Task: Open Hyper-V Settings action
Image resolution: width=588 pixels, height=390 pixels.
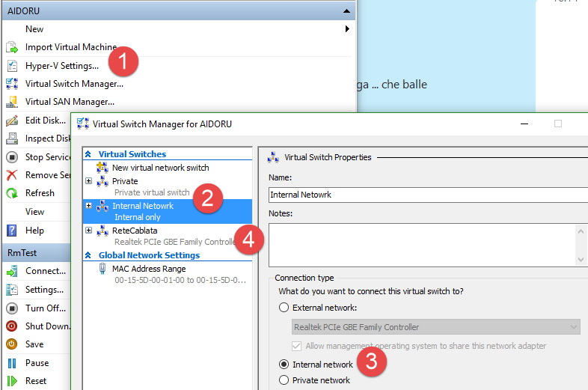Action: [62, 66]
